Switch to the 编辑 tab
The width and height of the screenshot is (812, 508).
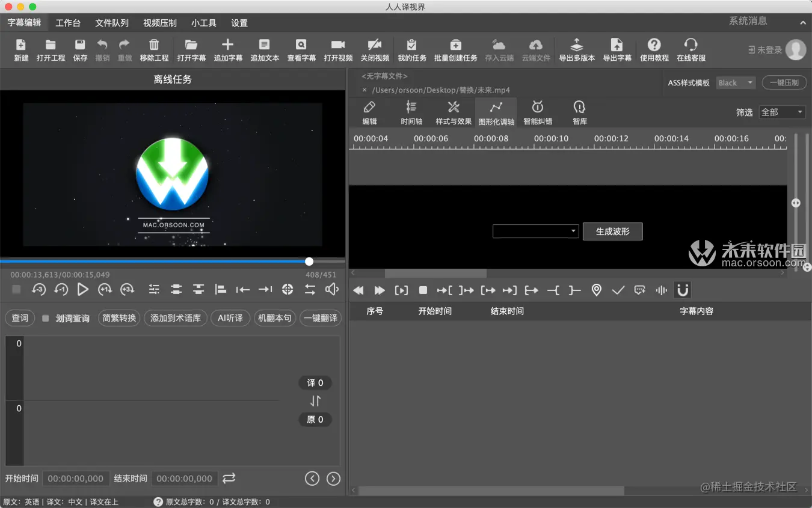tap(369, 112)
